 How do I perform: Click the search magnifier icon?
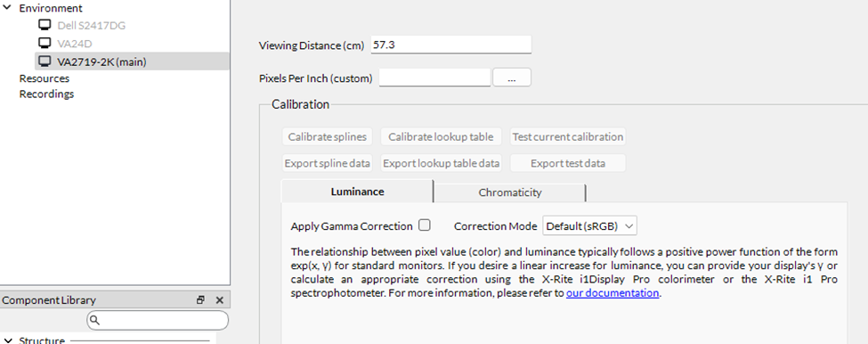click(94, 320)
